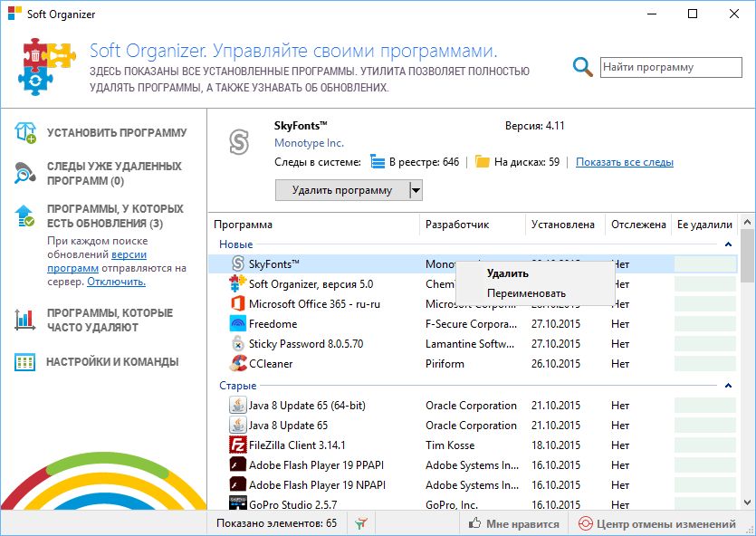Viewport: 756px width, 536px height.
Task: Click the programs with updates icon
Action: [25, 215]
